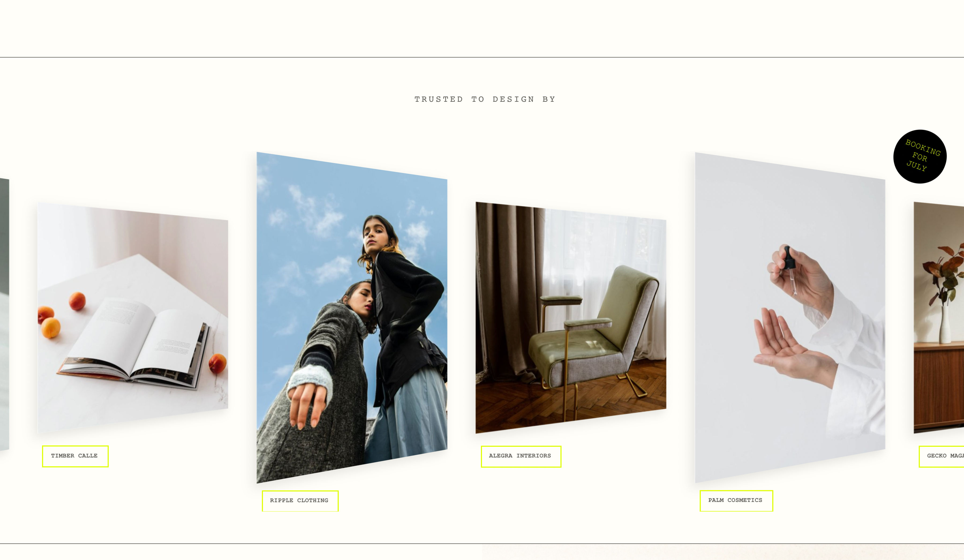This screenshot has height=560, width=964.
Task: Open the Ripple Clothing label
Action: click(300, 501)
